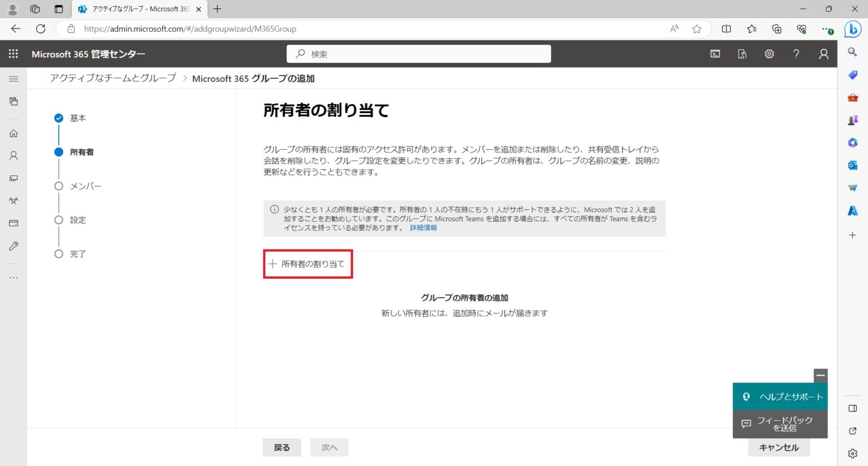The image size is (868, 466).
Task: Toggle the hamburger navigation menu
Action: [14, 79]
